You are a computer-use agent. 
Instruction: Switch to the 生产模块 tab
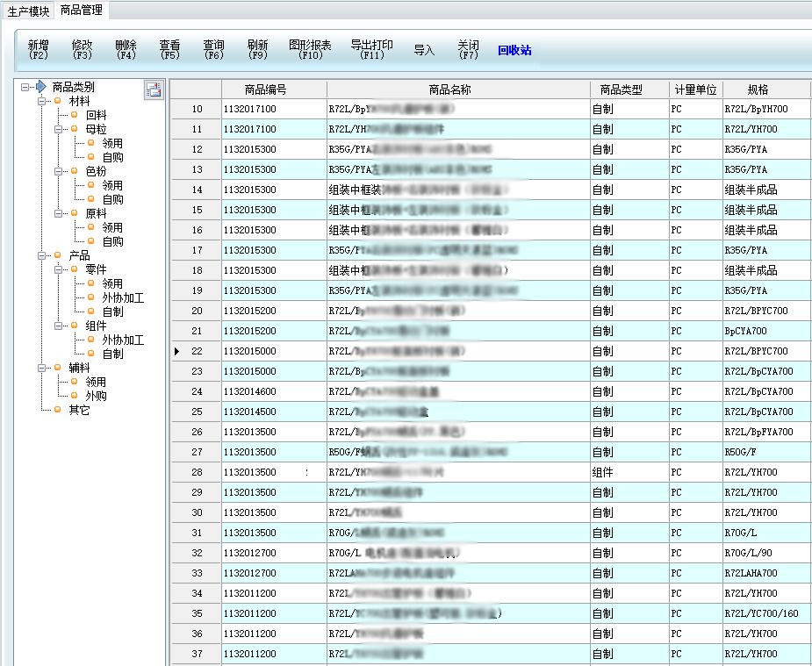28,11
